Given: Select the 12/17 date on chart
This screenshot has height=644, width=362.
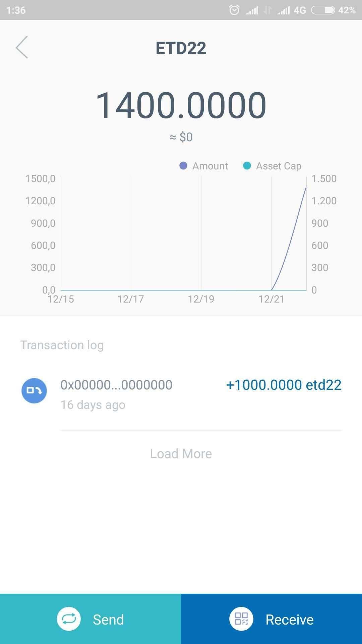Looking at the screenshot, I should [x=131, y=299].
